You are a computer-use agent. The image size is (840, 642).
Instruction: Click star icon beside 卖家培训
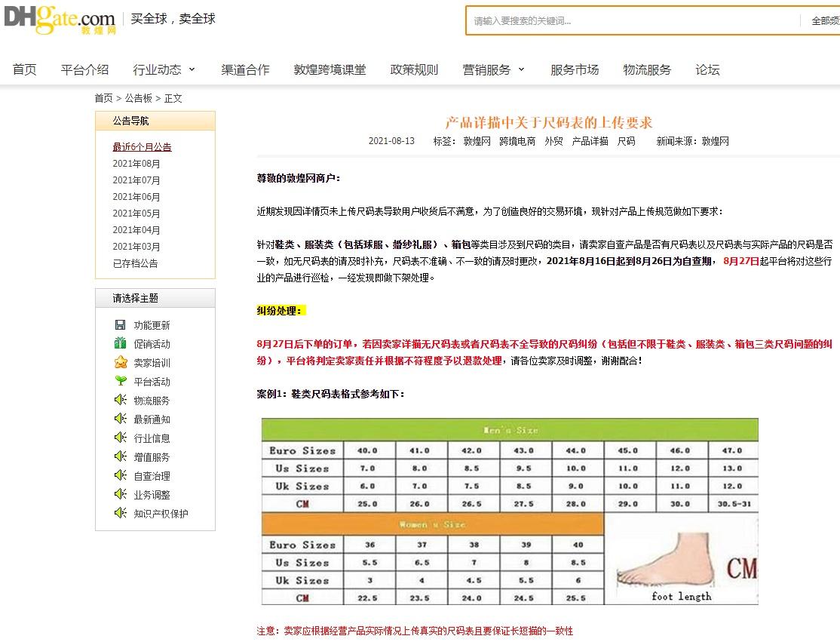click(120, 363)
